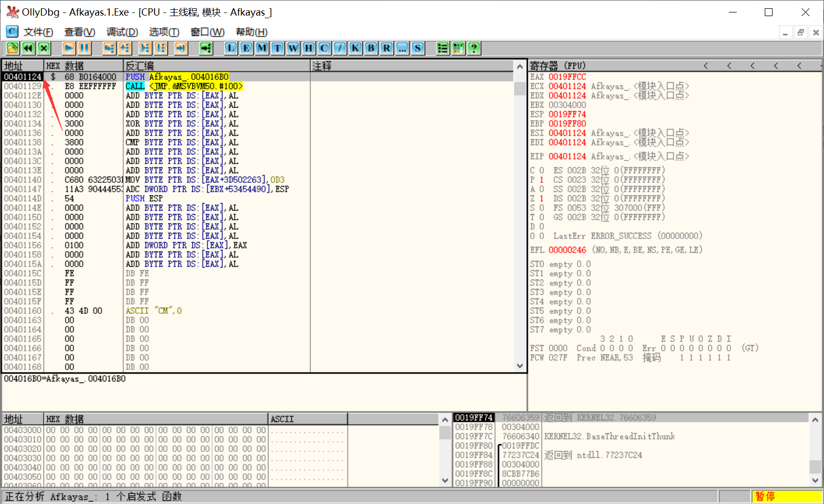Click the ASCII header in dump pane

(x=308, y=419)
